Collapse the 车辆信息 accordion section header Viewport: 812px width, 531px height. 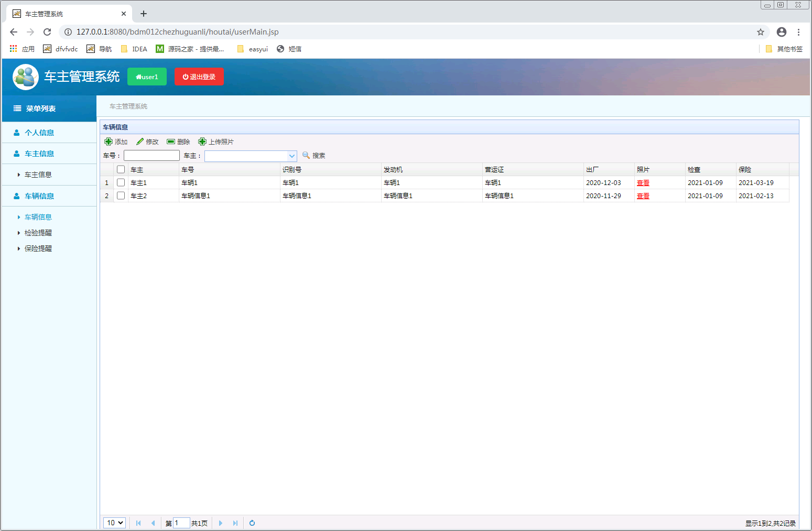(49, 196)
